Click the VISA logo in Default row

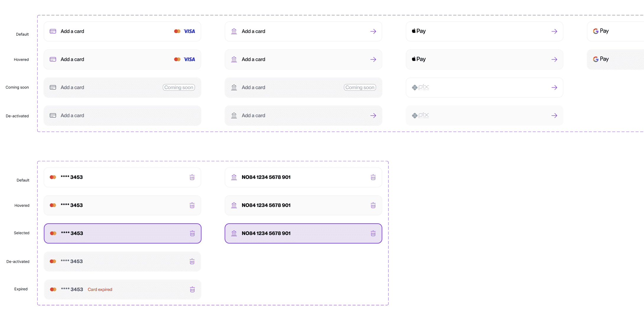(189, 31)
